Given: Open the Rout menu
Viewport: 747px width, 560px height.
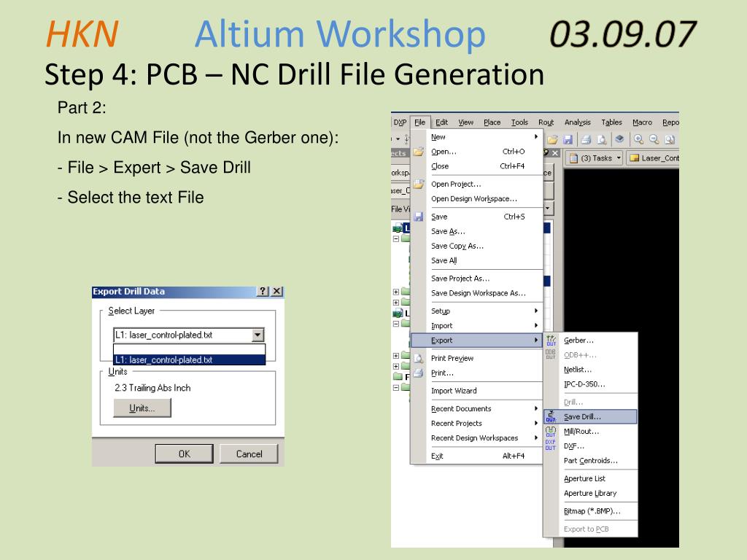Looking at the screenshot, I should 546,122.
